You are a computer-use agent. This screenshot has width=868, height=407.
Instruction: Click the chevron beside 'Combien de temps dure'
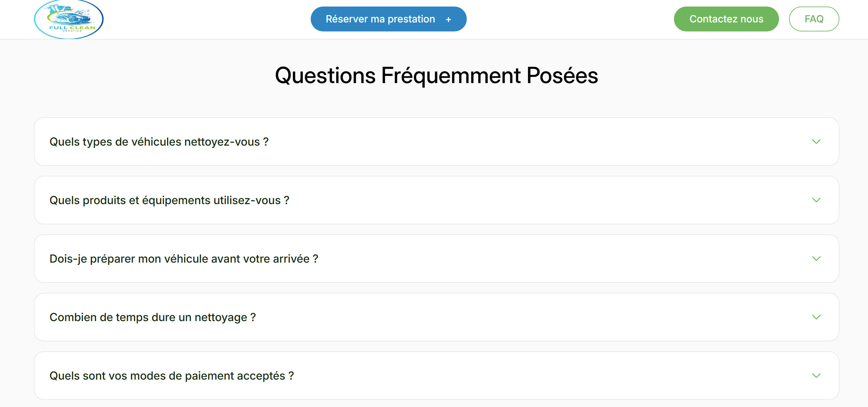(x=816, y=317)
